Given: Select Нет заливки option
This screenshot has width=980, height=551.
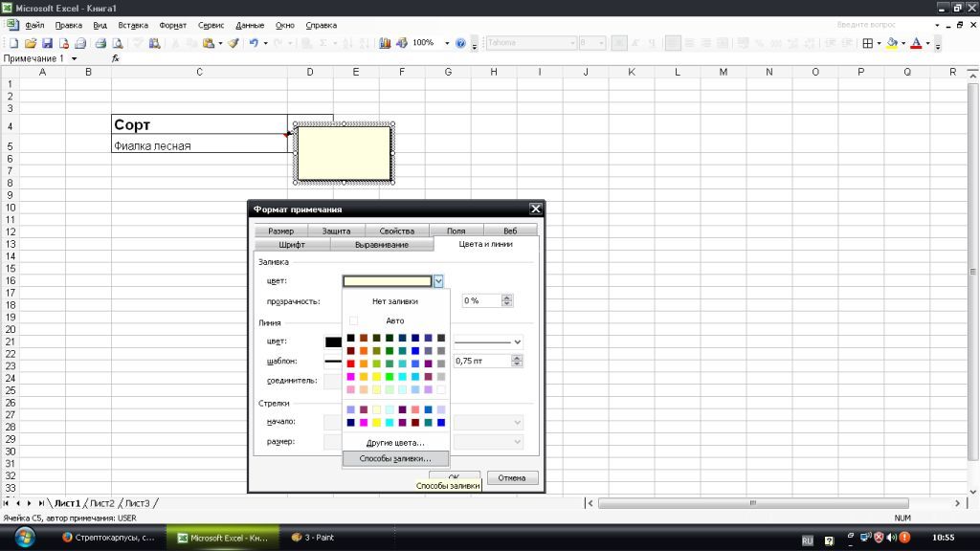Looking at the screenshot, I should 395,301.
